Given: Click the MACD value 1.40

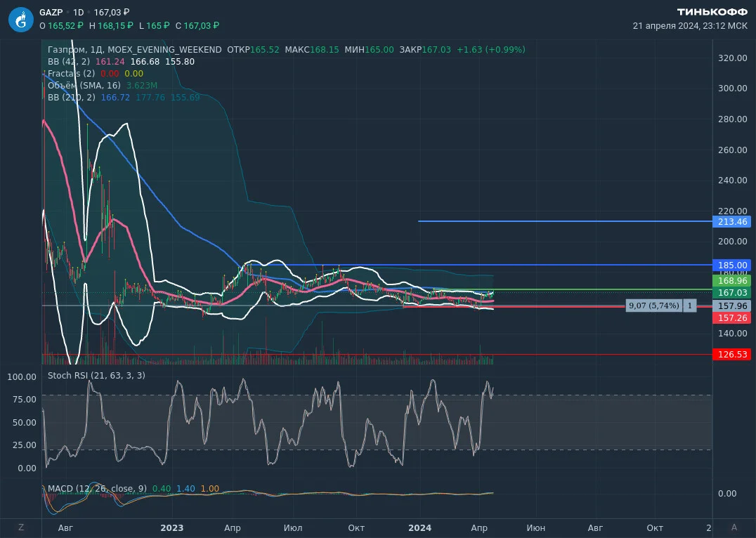Looking at the screenshot, I should 185,489.
